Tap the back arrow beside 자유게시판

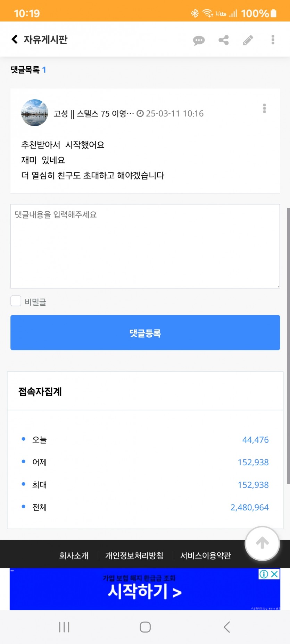coord(15,39)
